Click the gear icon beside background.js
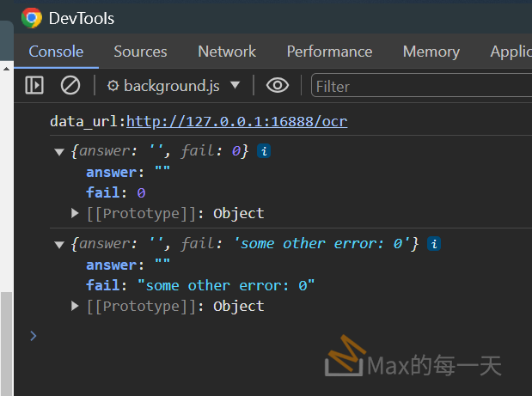 pyautogui.click(x=113, y=86)
